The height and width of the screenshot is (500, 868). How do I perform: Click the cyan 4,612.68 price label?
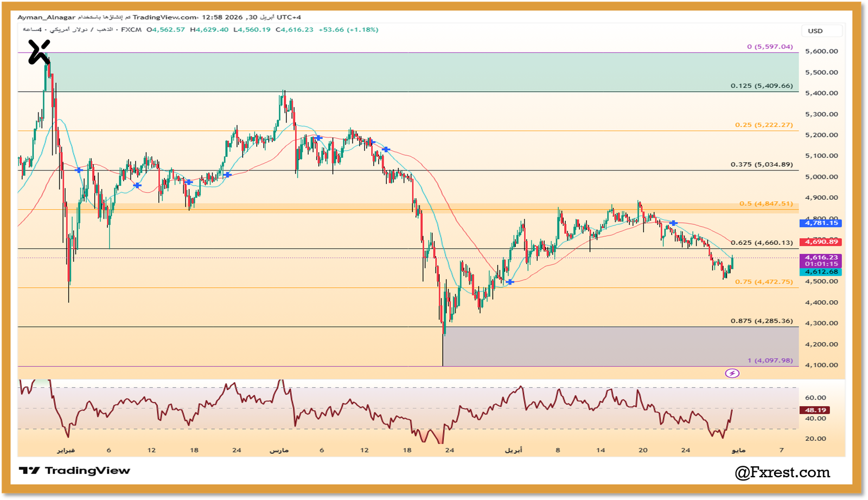pos(821,272)
